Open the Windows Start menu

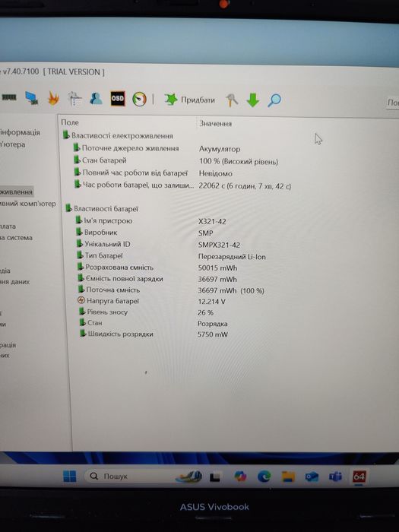[70, 476]
